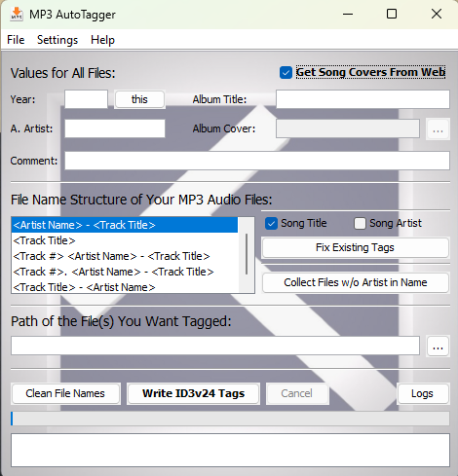This screenshot has height=476, width=458.
Task: Click the A. Artist input field
Action: 115,128
